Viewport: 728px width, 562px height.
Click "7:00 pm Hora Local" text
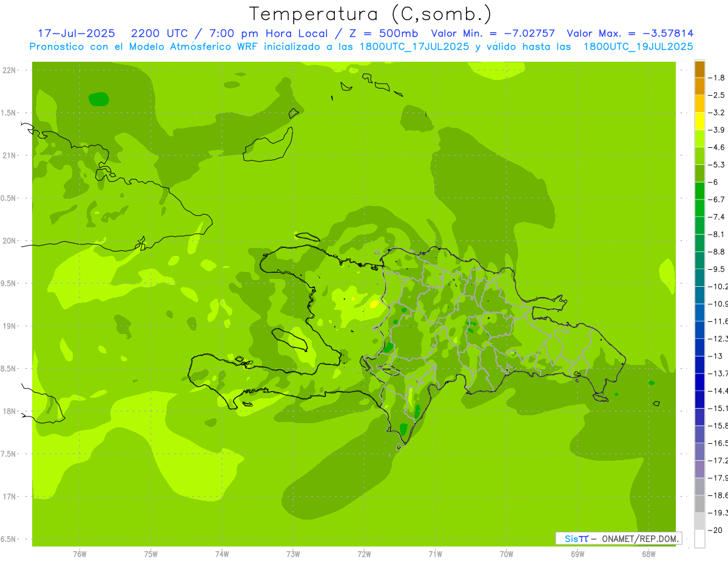[269, 33]
